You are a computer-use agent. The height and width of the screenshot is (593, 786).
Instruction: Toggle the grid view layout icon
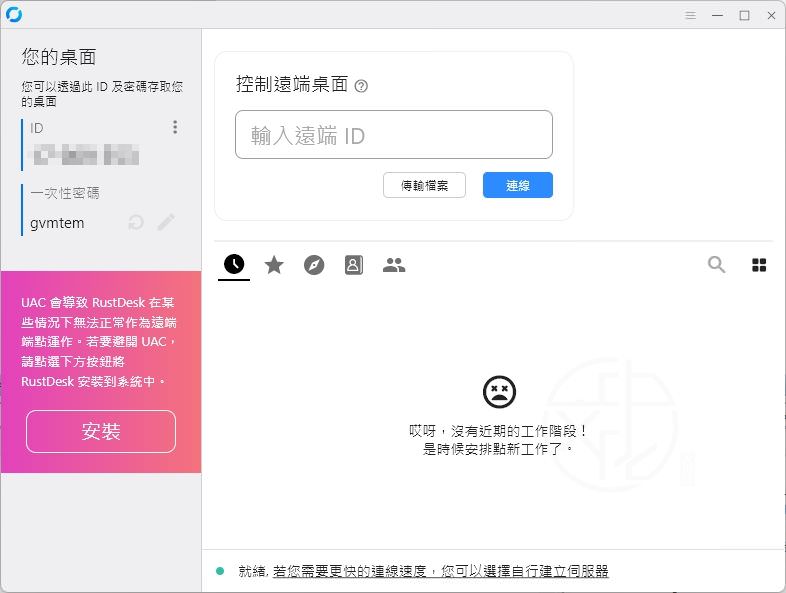click(x=759, y=265)
